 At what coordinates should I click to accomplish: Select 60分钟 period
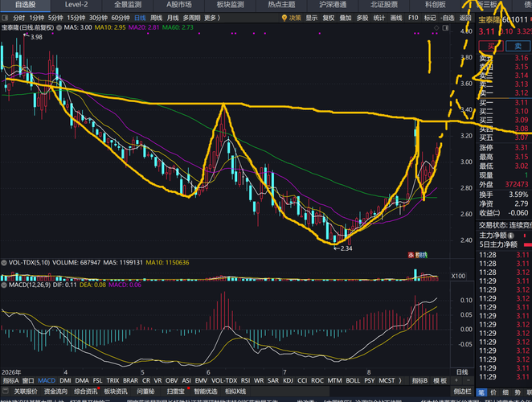[121, 18]
